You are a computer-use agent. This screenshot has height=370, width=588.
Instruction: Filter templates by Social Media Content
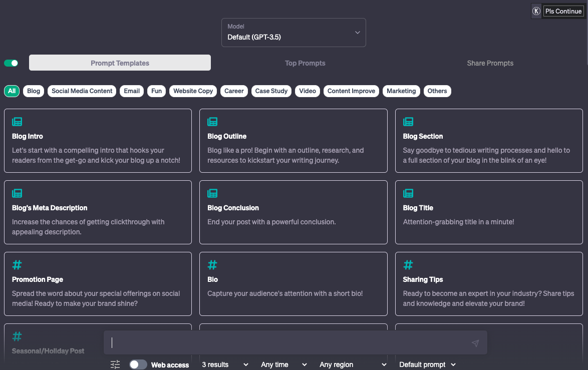(x=82, y=91)
